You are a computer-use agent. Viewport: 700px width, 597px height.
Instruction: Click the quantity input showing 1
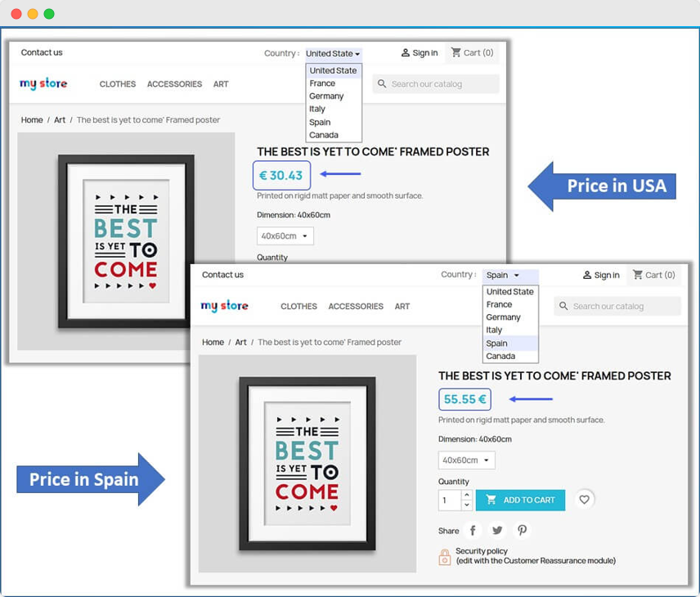pos(450,500)
